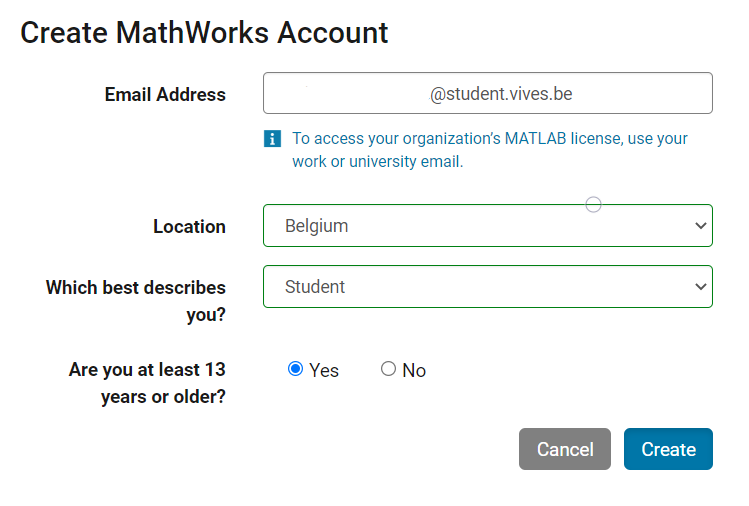Click the Student dropdown chevron arrow
This screenshot has height=506, width=749.
point(700,287)
